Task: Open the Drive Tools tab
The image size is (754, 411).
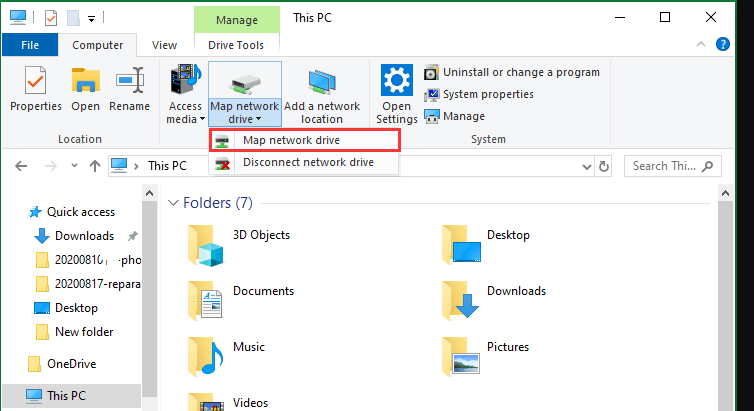Action: pos(236,45)
